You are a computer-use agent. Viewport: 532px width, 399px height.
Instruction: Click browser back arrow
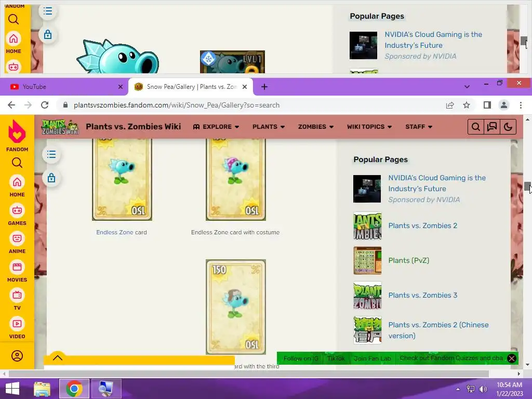tap(11, 105)
